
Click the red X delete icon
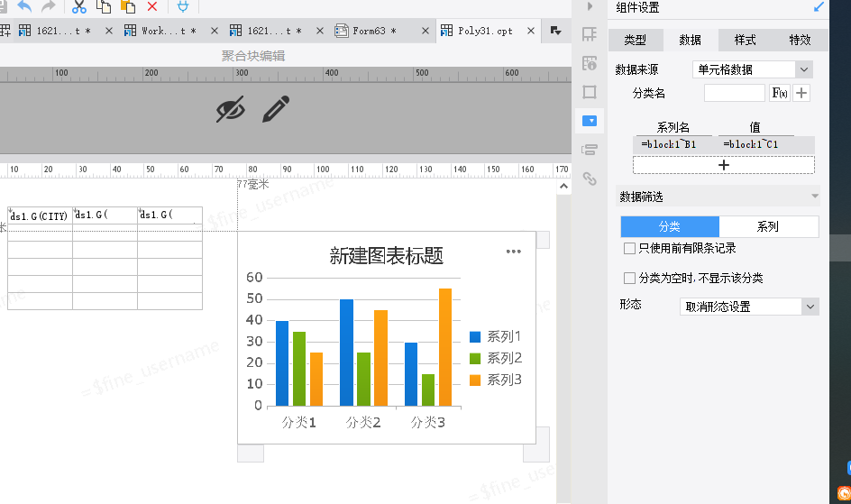[151, 6]
